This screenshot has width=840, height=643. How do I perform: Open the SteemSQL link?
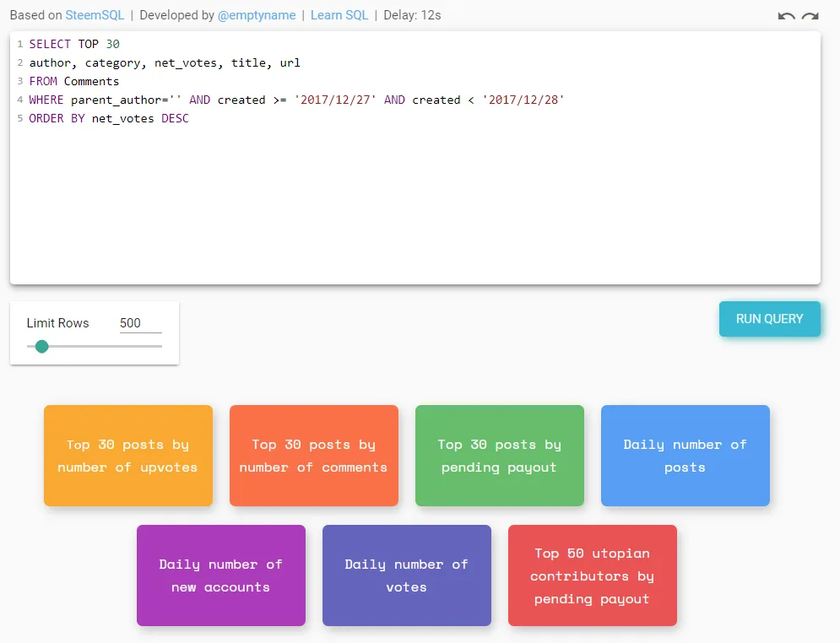pos(95,15)
